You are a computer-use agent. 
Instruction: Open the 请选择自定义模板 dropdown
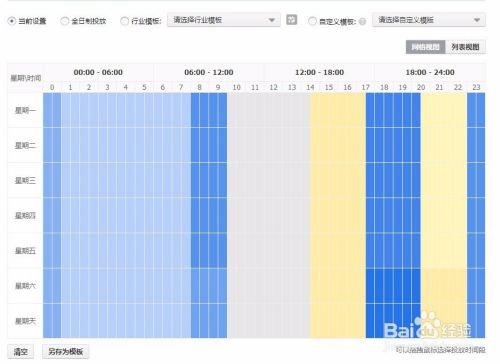pyautogui.click(x=429, y=20)
